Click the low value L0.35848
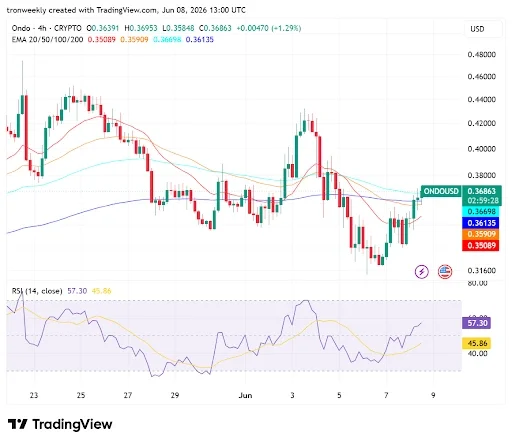Image resolution: width=512 pixels, height=444 pixels. click(178, 28)
